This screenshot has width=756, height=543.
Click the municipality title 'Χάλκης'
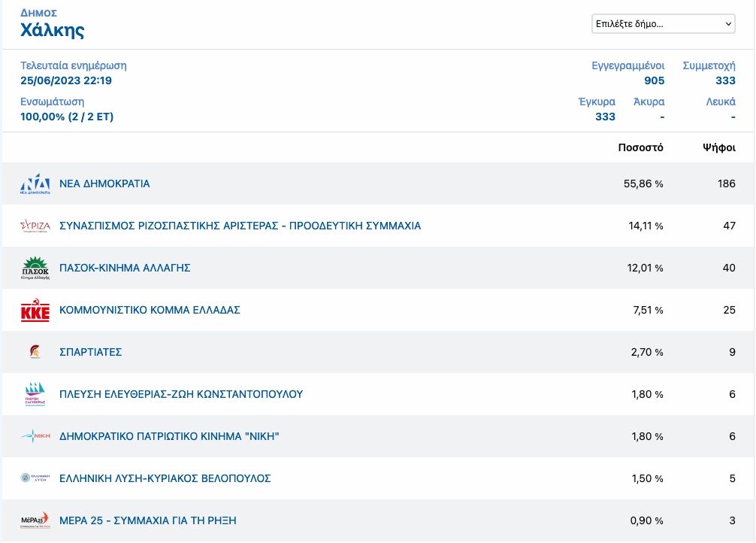point(52,30)
